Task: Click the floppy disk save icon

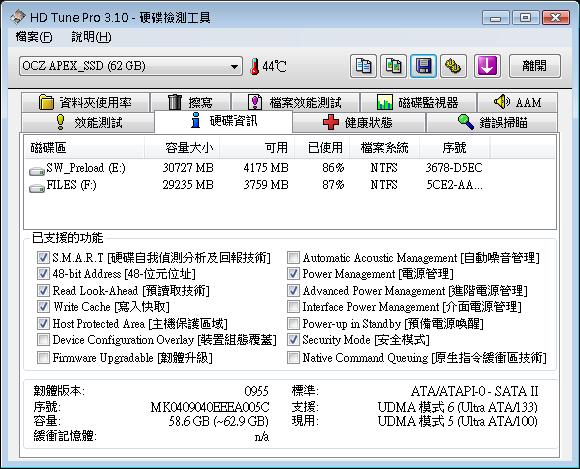Action: pyautogui.click(x=424, y=66)
